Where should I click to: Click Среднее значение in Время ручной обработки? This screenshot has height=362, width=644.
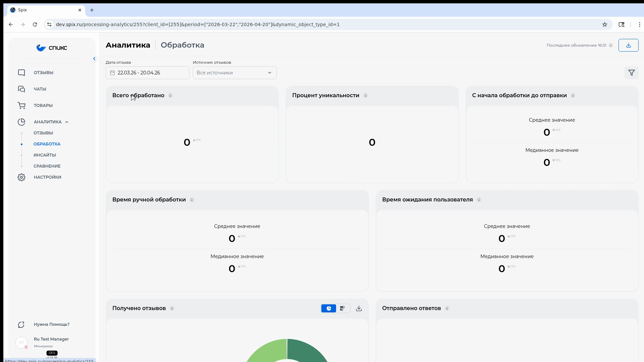point(237,227)
